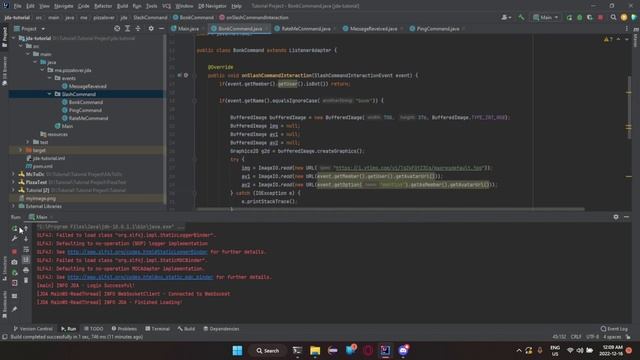
Task: Debug Main with the bug icon
Action: (x=580, y=18)
